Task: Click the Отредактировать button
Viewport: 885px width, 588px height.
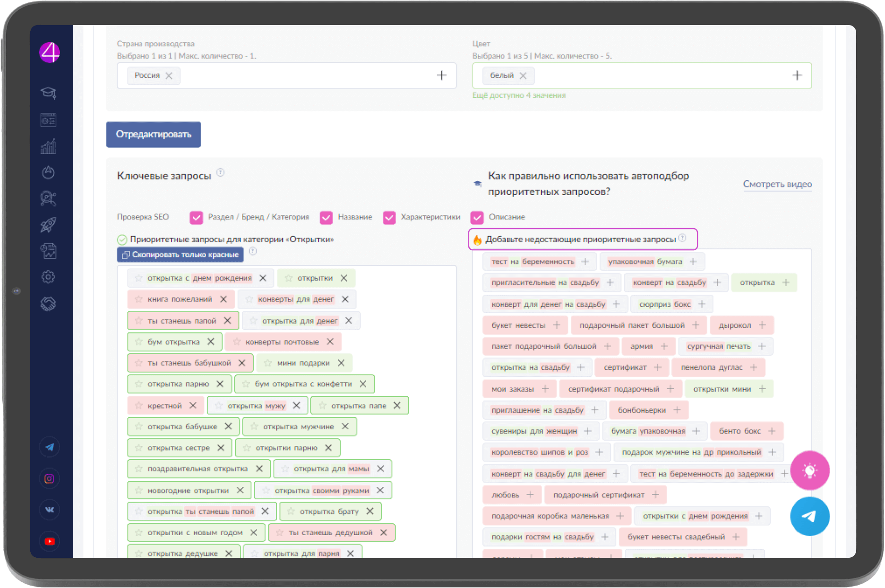Action: tap(154, 135)
